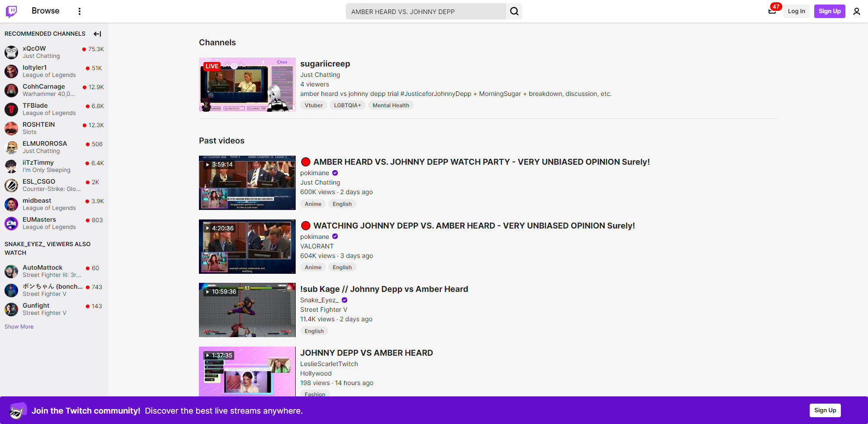This screenshot has height=424, width=868.
Task: Open sugariicreep live stream thumbnail
Action: pos(247,85)
